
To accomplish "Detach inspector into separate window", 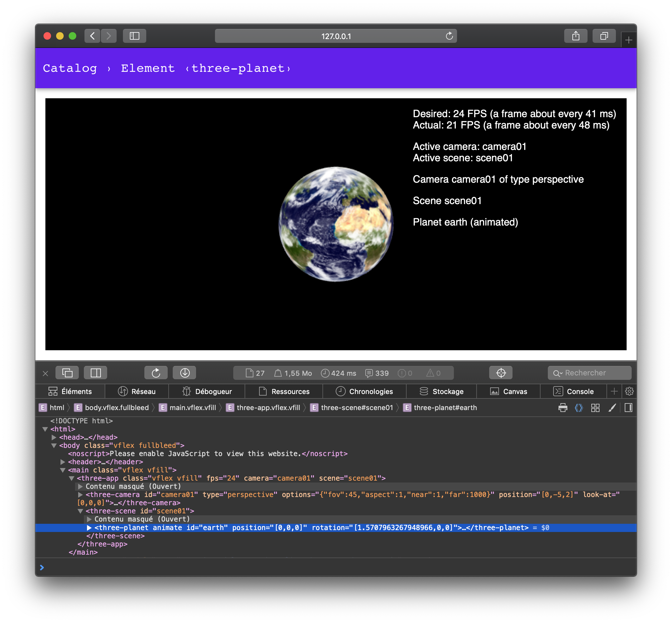I will [x=67, y=373].
